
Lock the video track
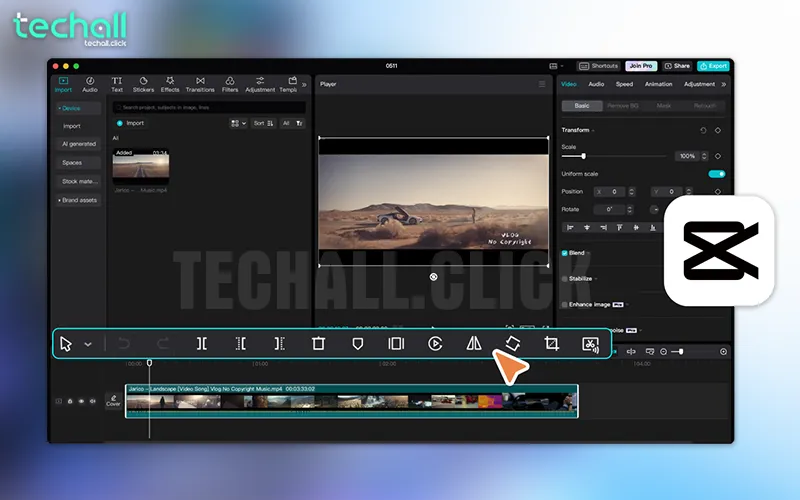(70, 401)
